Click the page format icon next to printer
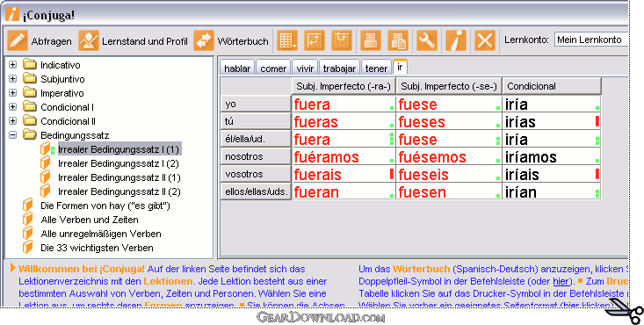The height and width of the screenshot is (325, 644). tap(398, 40)
